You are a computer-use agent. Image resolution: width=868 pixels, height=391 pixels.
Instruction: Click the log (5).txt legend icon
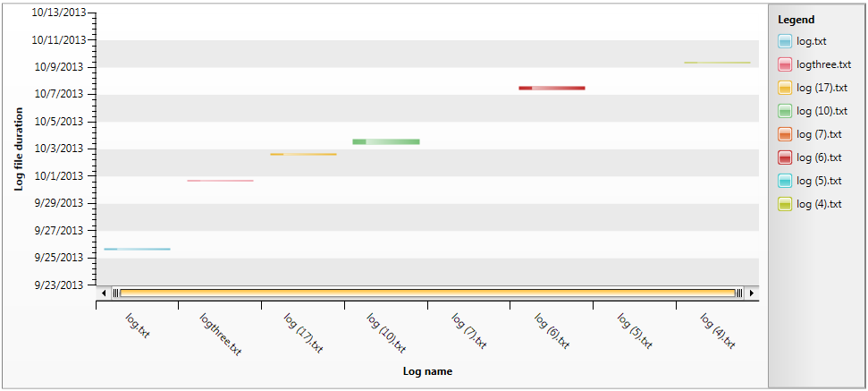click(784, 181)
